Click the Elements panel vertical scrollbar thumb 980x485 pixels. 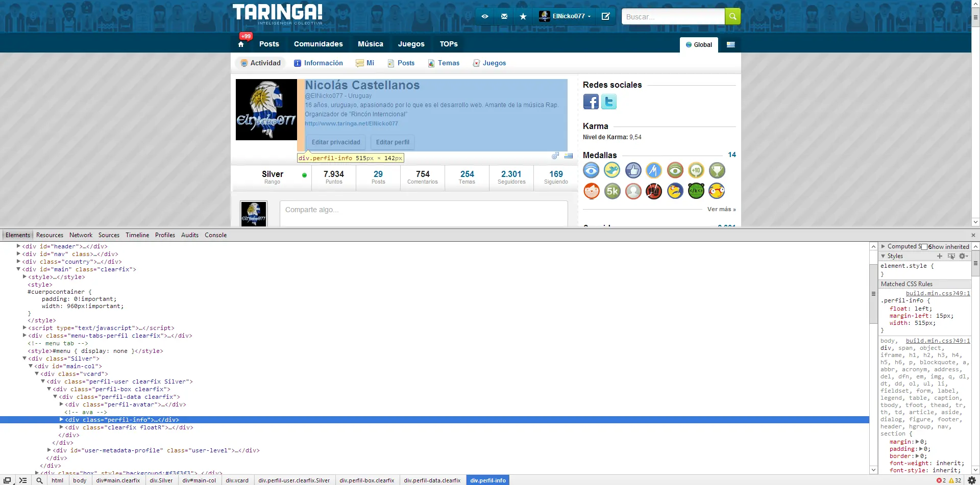[x=873, y=293]
